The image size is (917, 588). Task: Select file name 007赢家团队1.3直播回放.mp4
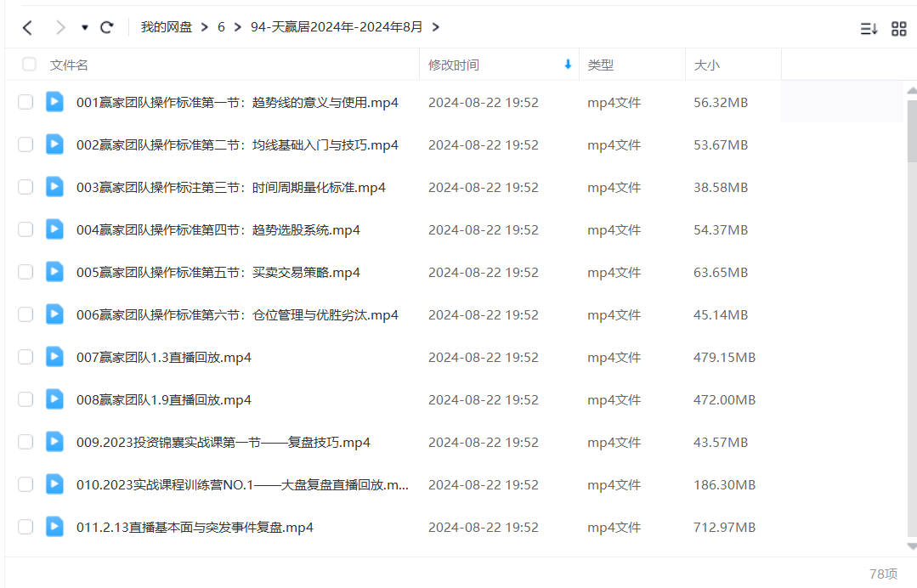pos(164,358)
